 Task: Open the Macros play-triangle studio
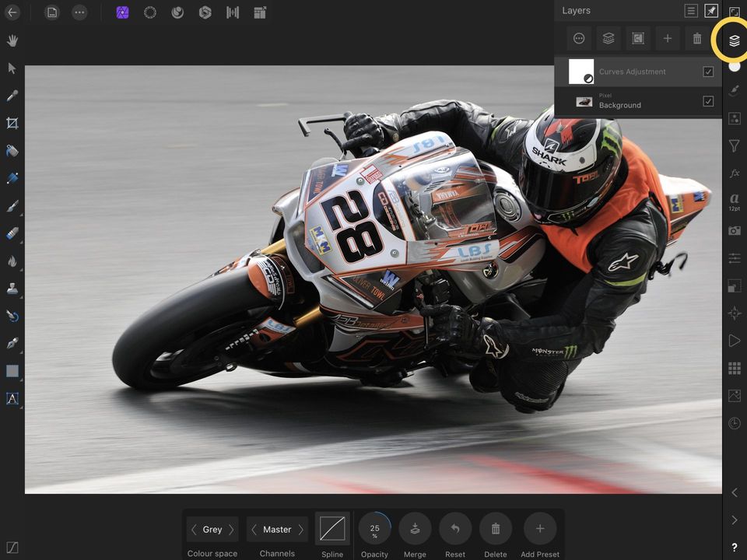pos(734,340)
